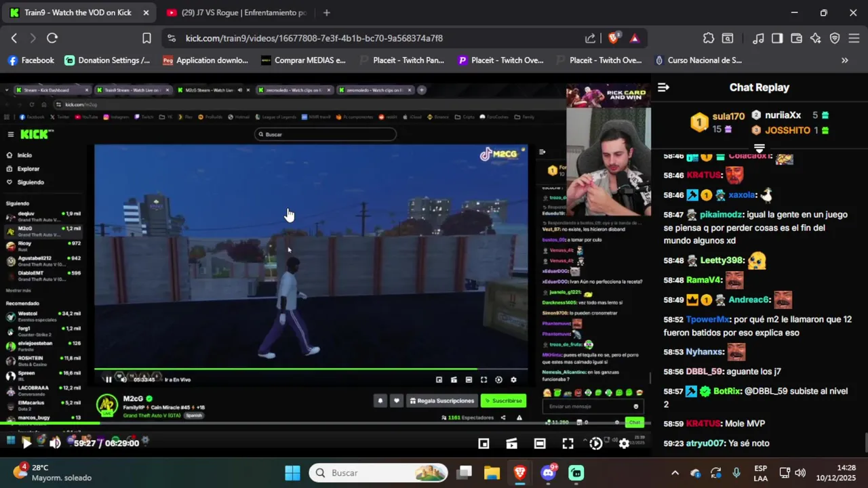Image resolution: width=868 pixels, height=488 pixels.
Task: Share this page icon
Action: click(591, 39)
